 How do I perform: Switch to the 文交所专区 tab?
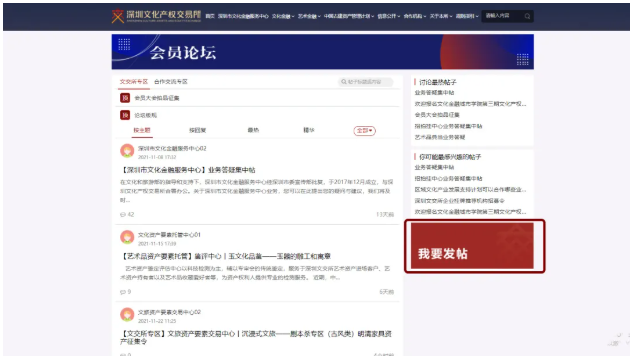point(134,82)
